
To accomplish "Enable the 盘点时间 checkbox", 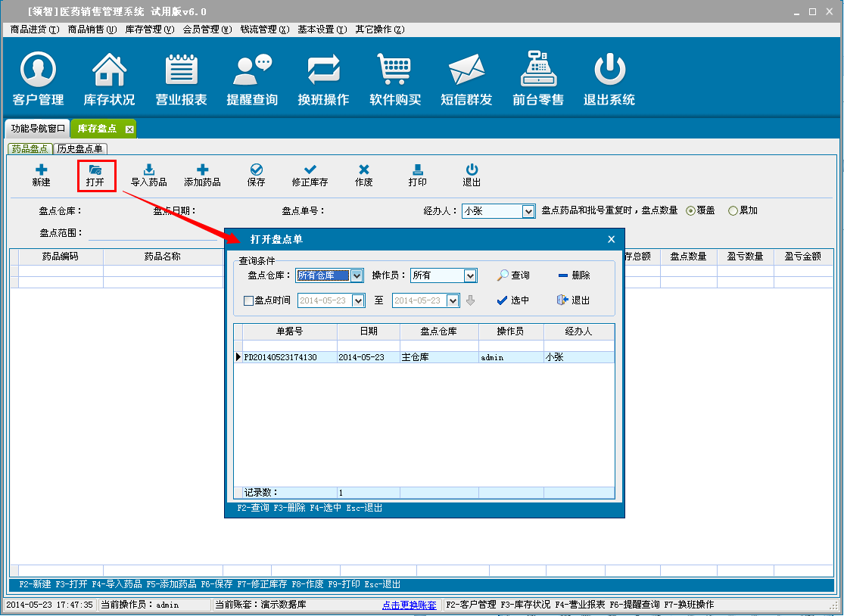I will (x=248, y=300).
